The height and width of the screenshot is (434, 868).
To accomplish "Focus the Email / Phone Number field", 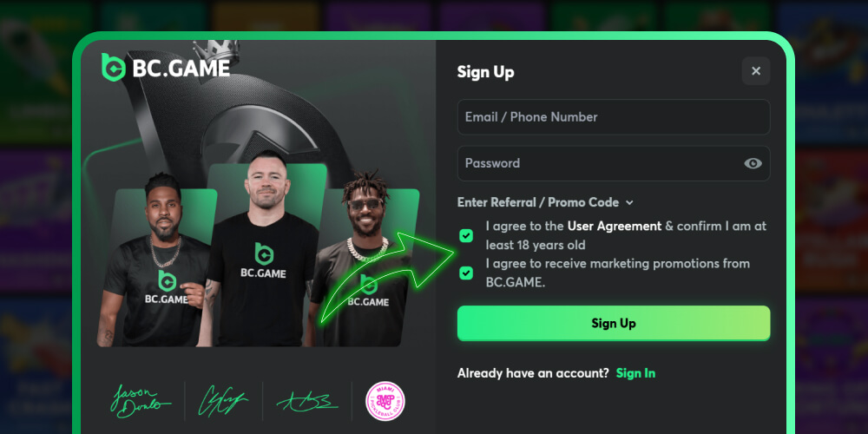I will [x=614, y=117].
